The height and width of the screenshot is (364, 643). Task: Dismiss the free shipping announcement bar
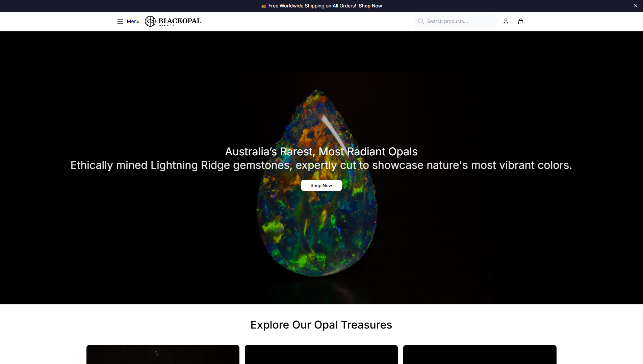[x=636, y=6]
